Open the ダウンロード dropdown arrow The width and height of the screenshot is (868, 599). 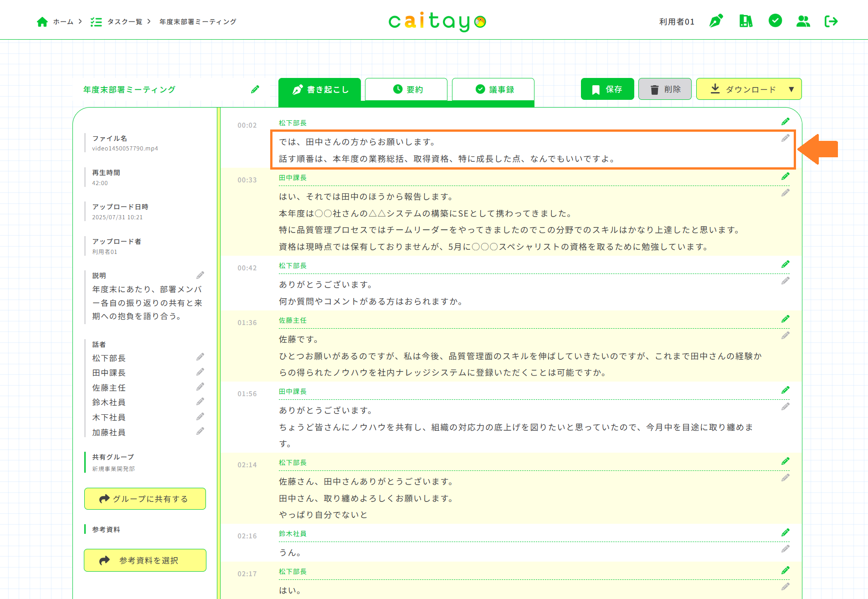[x=791, y=89]
